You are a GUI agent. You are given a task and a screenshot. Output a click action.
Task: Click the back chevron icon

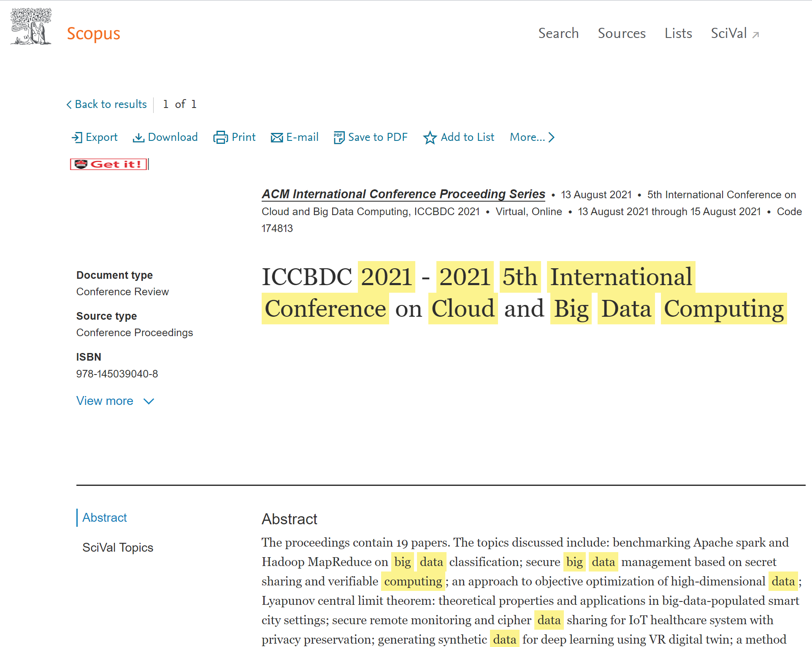click(69, 105)
